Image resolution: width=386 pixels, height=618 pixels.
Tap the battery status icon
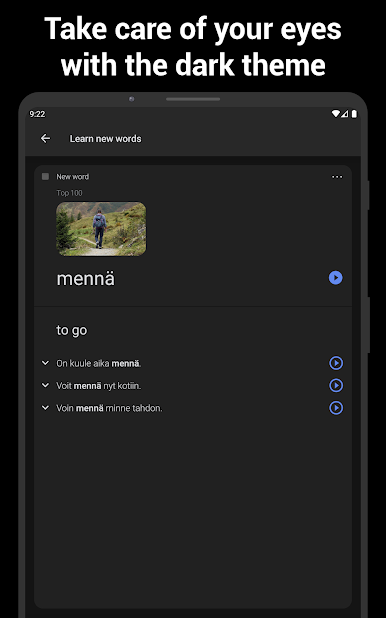[x=354, y=114]
